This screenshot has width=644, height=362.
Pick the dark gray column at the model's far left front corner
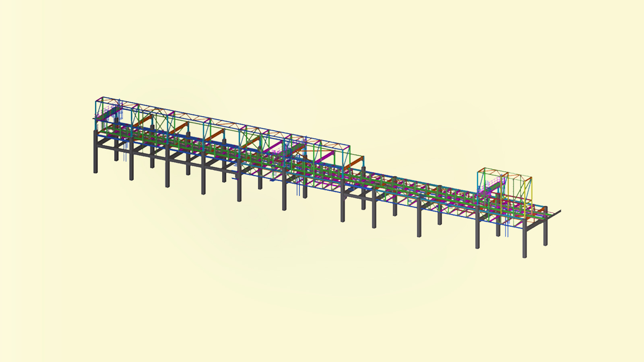95,152
